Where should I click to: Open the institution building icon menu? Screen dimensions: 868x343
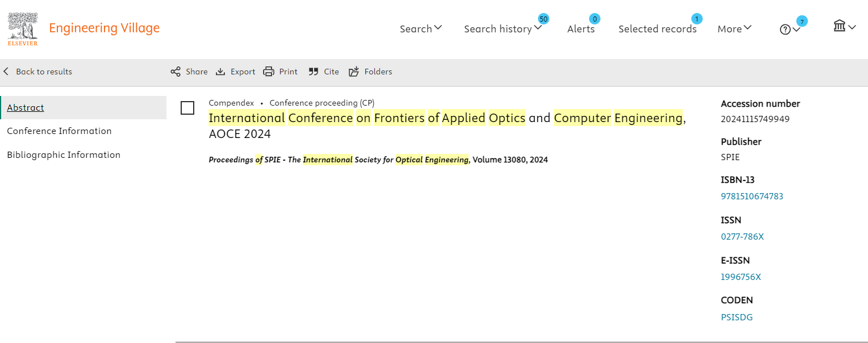pos(844,26)
